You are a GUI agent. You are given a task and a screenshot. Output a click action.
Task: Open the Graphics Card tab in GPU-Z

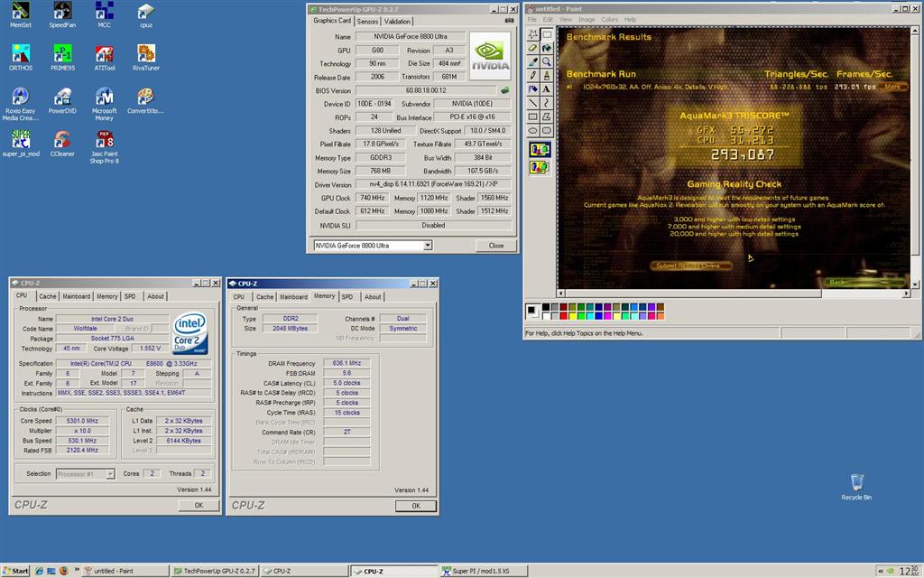[332, 21]
